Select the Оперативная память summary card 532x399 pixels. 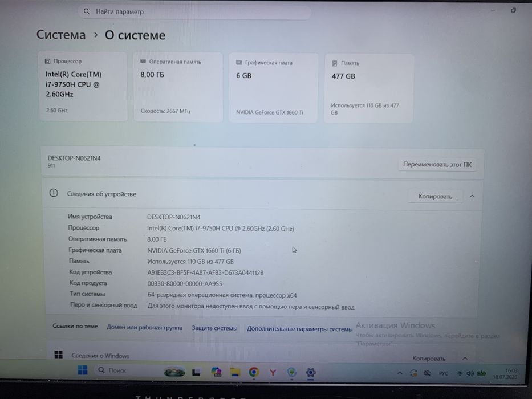pos(178,87)
